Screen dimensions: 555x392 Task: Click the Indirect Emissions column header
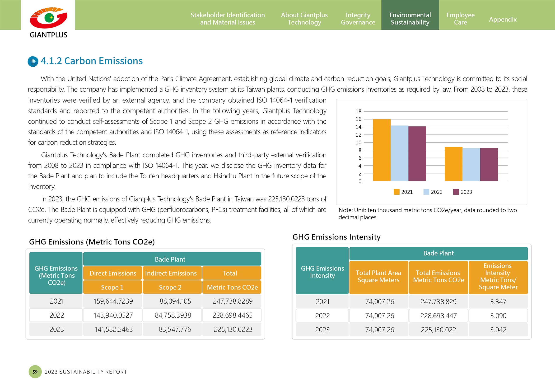pos(172,273)
